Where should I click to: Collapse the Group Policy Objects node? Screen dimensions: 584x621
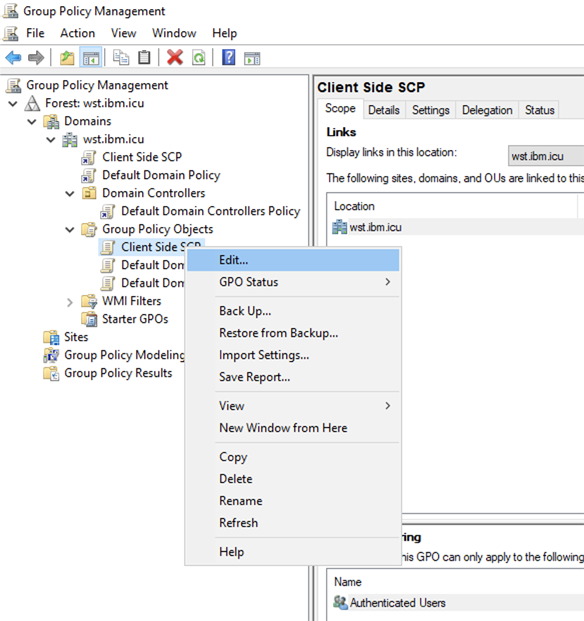click(70, 230)
